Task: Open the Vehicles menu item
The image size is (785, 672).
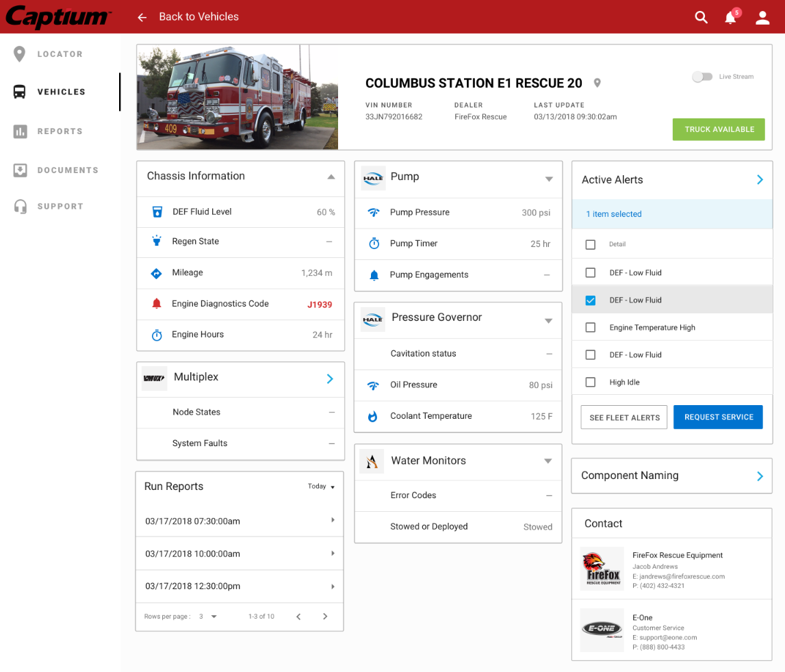Action: [x=60, y=92]
